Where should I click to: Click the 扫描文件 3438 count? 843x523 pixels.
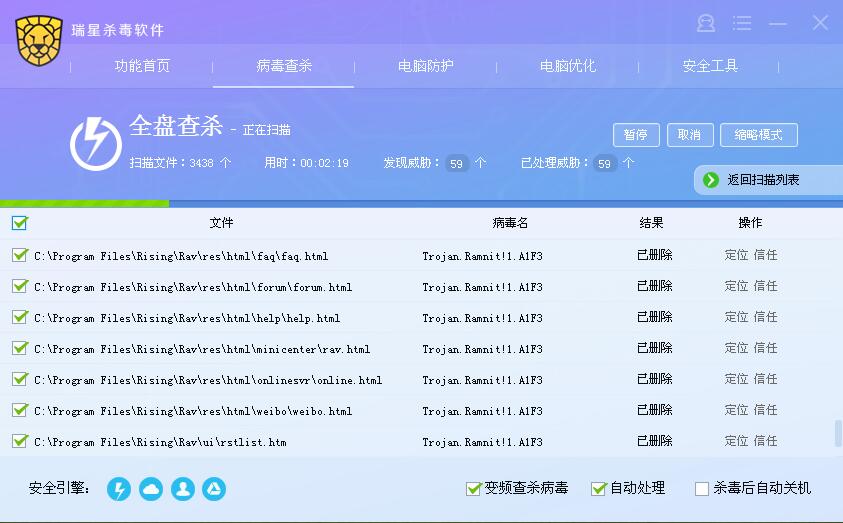tap(202, 163)
